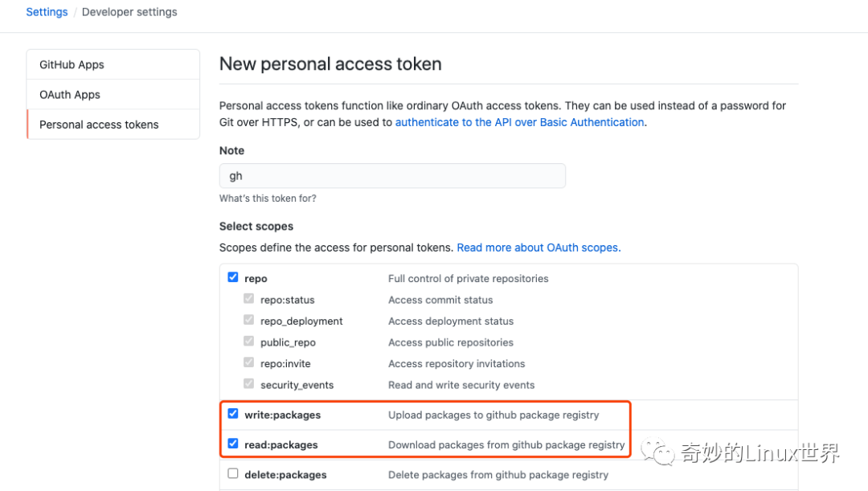Enable the public_repo scope
The width and height of the screenshot is (868, 491).
click(249, 341)
